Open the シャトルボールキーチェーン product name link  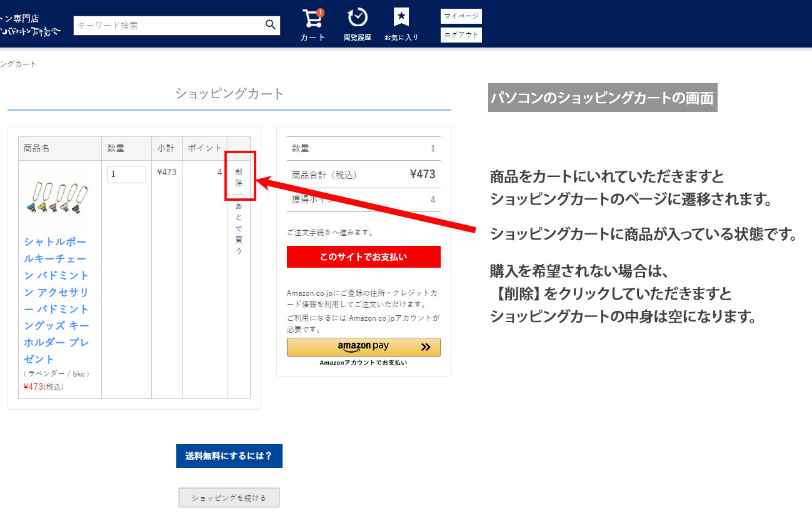coord(57,300)
